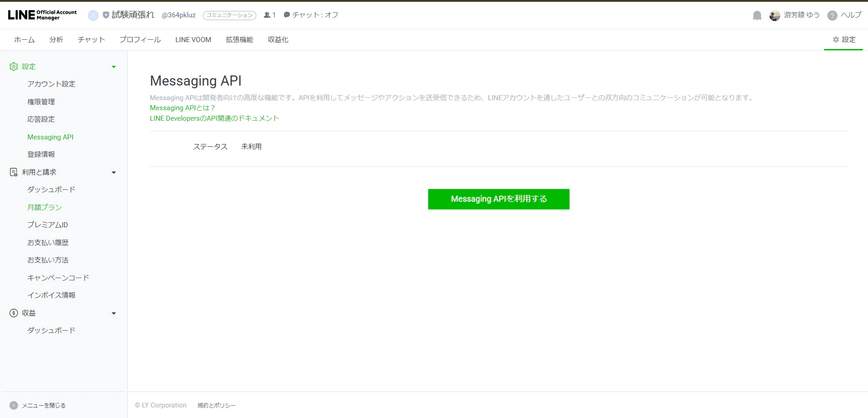Click the shield badge icon next to account name
Image resolution: width=868 pixels, height=418 pixels.
(x=106, y=15)
